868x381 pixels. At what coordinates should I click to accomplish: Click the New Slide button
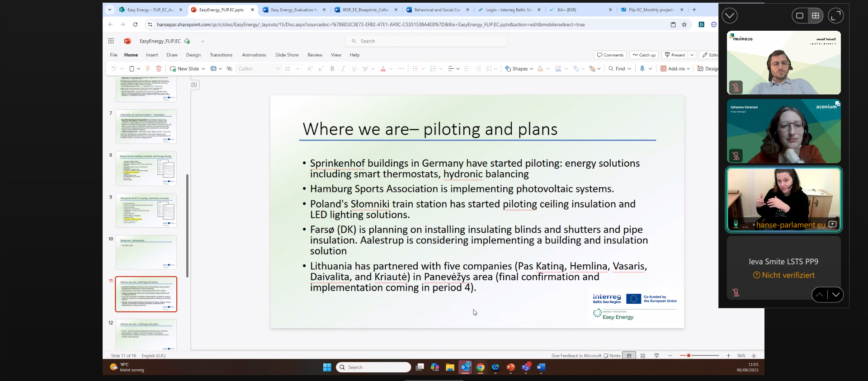[184, 69]
